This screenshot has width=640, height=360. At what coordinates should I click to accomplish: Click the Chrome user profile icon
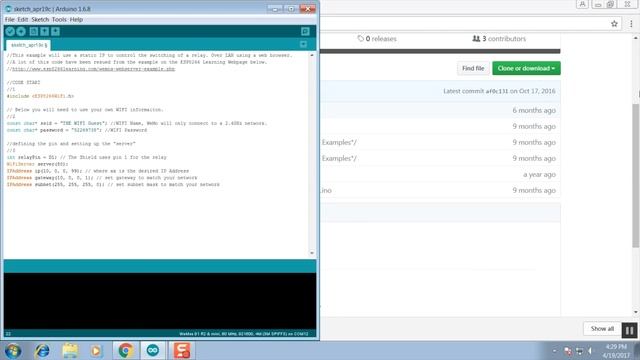(582, 4)
